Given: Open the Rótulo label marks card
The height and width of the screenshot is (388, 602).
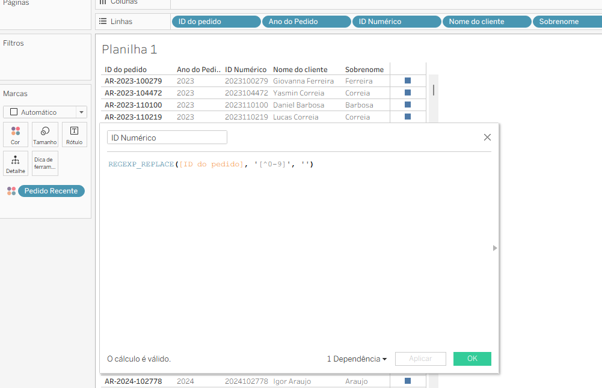Looking at the screenshot, I should (x=74, y=135).
